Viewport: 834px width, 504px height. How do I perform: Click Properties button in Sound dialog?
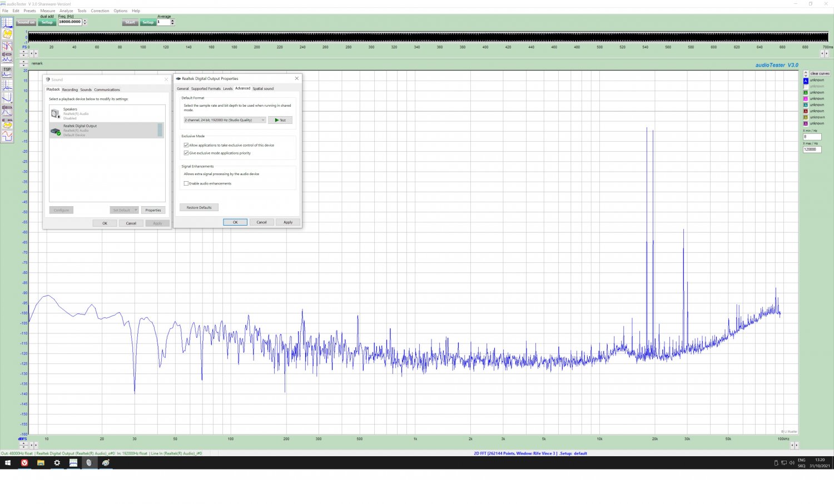pyautogui.click(x=153, y=210)
